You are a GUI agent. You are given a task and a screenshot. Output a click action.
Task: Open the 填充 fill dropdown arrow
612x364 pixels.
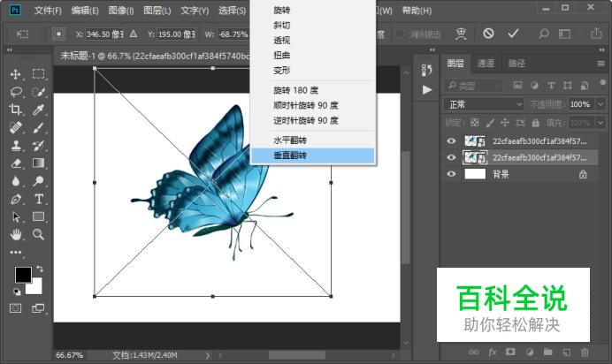click(x=601, y=123)
